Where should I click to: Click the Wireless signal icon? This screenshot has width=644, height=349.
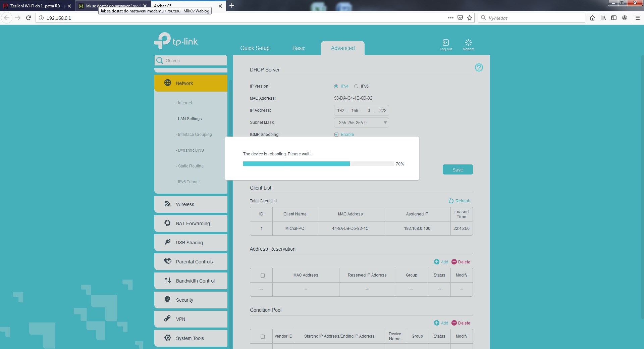168,204
